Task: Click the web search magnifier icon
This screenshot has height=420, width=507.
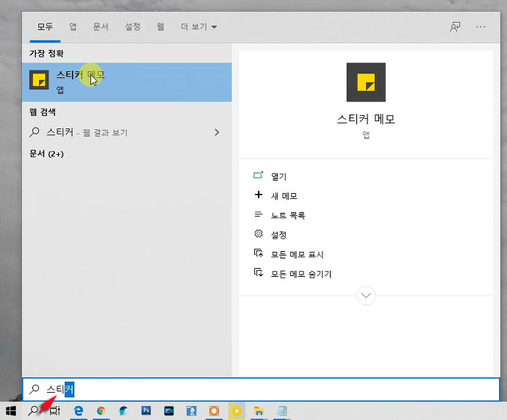Action: pos(35,132)
